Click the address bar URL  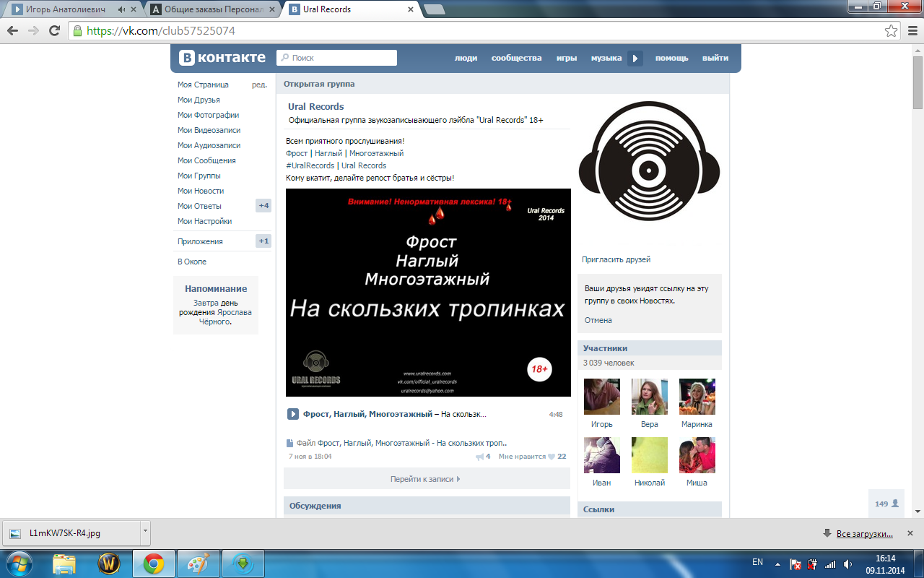click(x=160, y=31)
